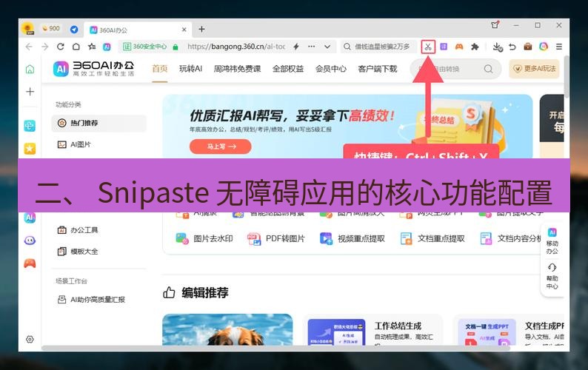The height and width of the screenshot is (370, 588).
Task: Click the 更多AI玩法 button
Action: 534,69
